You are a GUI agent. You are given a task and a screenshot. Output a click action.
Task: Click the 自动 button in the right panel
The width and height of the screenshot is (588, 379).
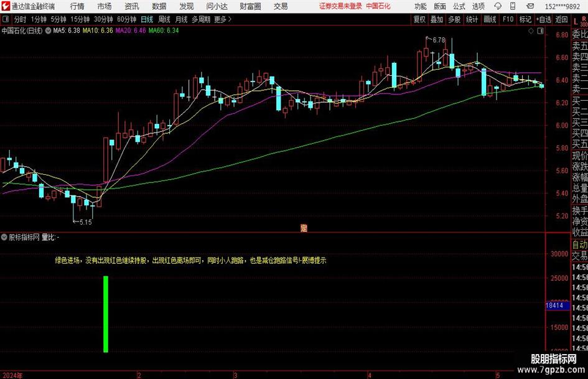[580, 245]
